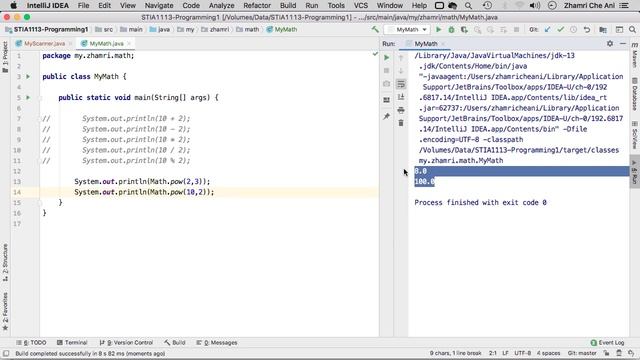Click the MyMath class breadcrumb

coord(282,29)
